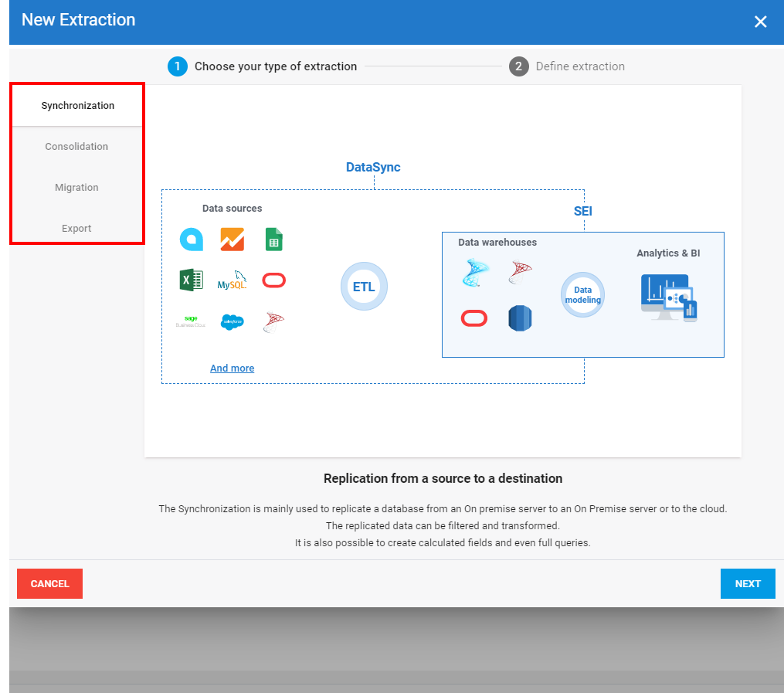Click the Sage Business Cloud logo
This screenshot has width=784, height=693.
tap(191, 321)
